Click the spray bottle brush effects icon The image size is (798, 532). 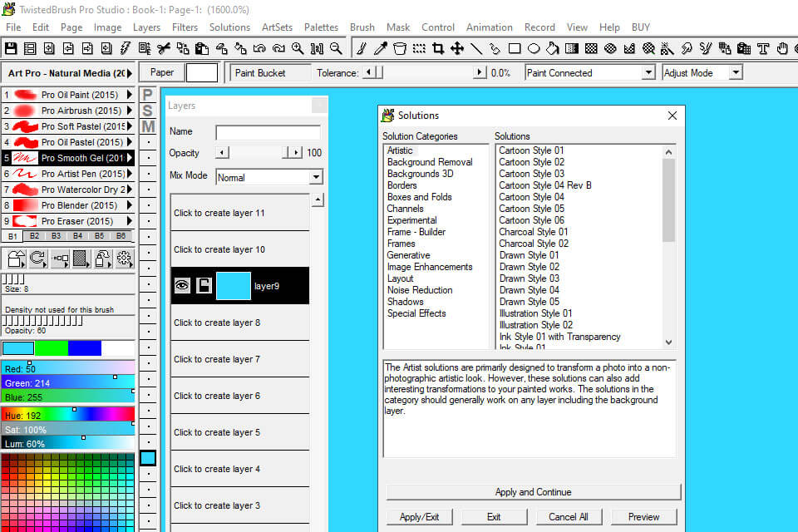click(102, 259)
